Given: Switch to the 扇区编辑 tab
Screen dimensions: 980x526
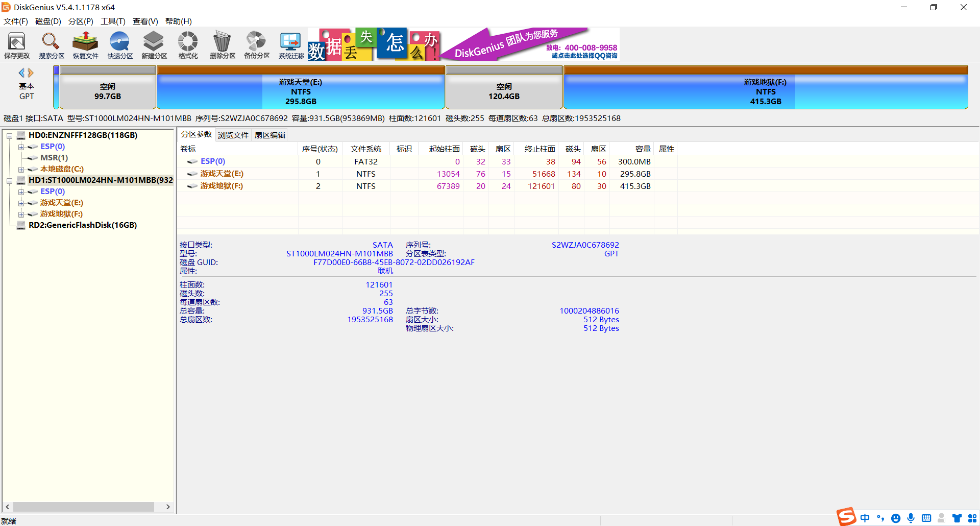Looking at the screenshot, I should [x=270, y=135].
